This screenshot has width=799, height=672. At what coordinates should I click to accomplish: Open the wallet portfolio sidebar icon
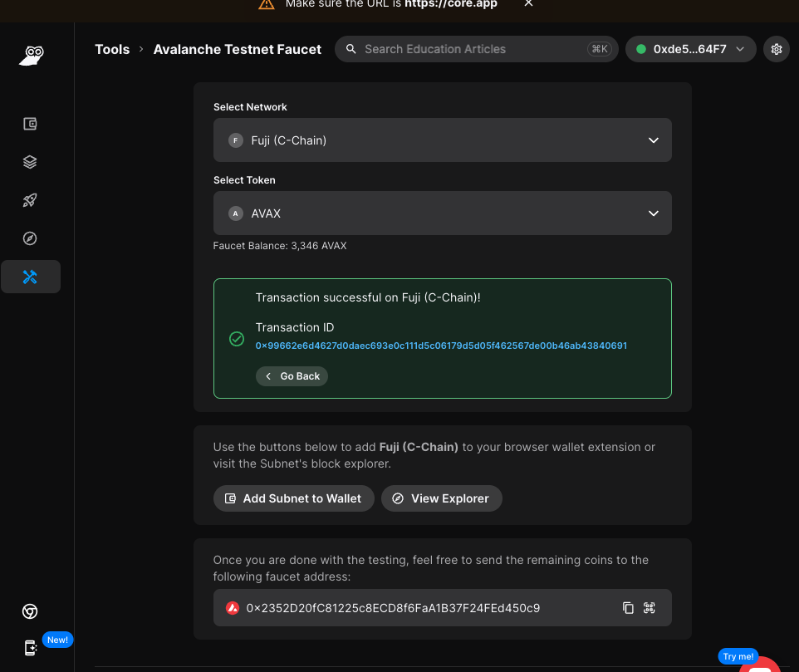30,124
